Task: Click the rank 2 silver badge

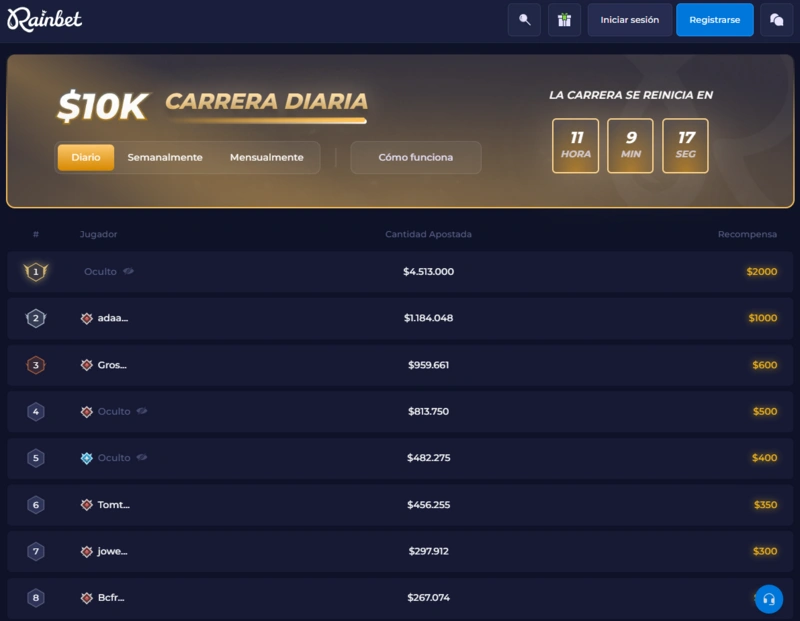Action: tap(36, 319)
